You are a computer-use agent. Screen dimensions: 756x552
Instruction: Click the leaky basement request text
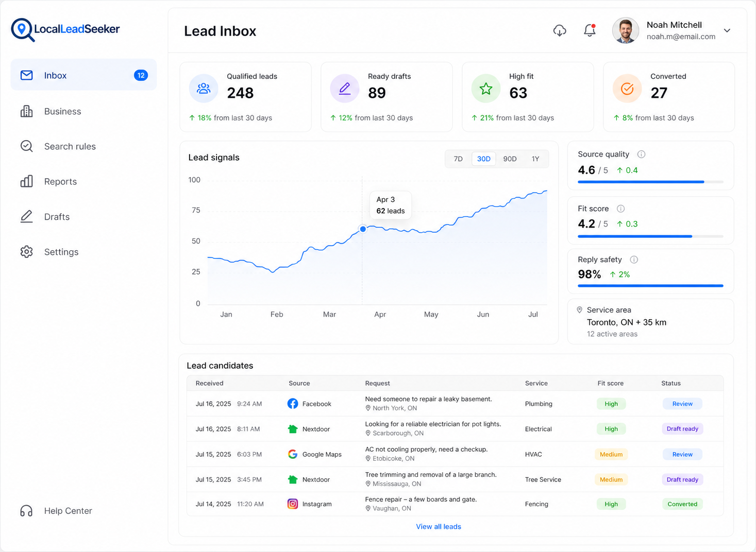pyautogui.click(x=428, y=399)
